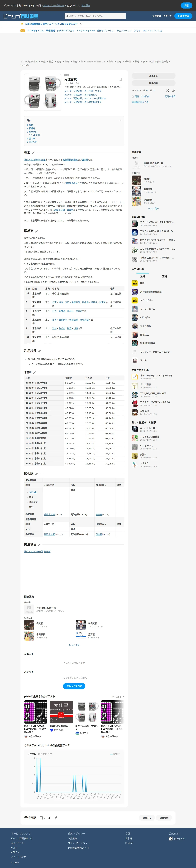
Task: Click the ログイン link
Action: 167,16
